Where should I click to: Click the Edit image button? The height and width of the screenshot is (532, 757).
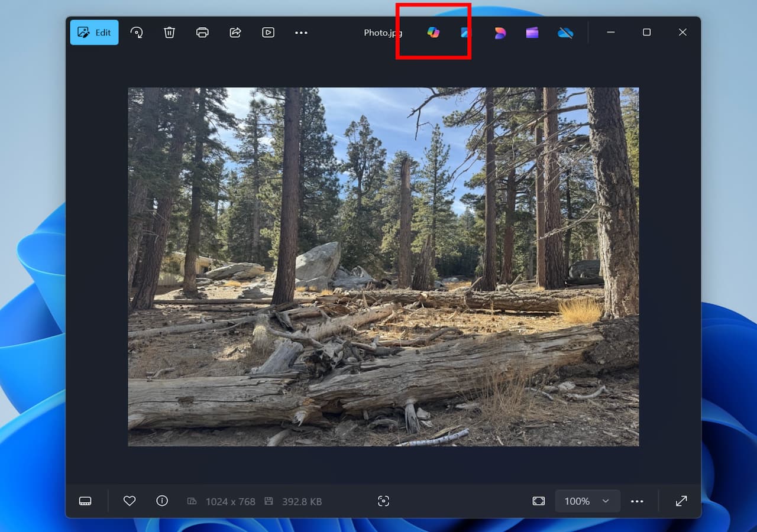(94, 33)
